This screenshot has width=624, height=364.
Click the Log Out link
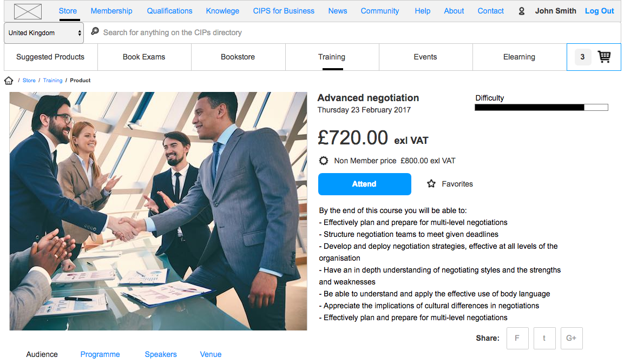[x=600, y=11]
